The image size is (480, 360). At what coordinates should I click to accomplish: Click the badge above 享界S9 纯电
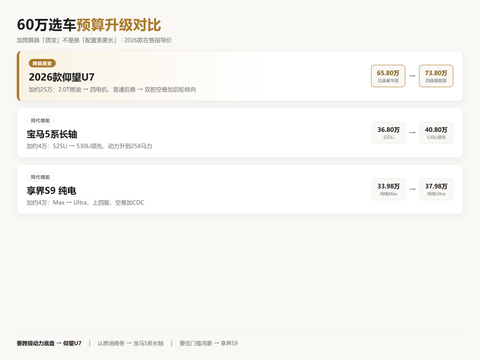[x=40, y=177]
